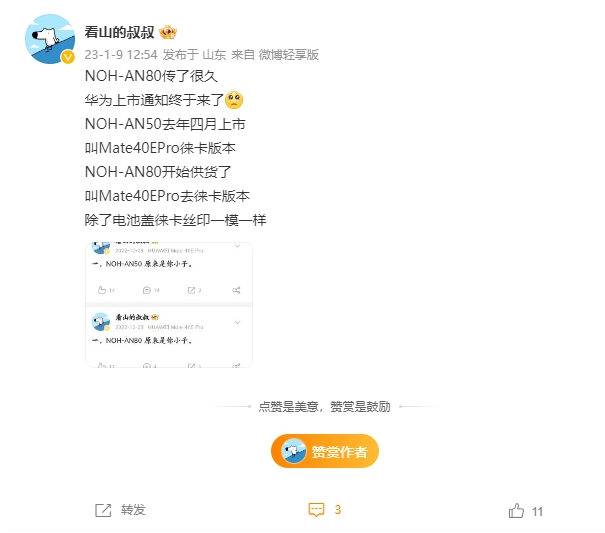Image resolution: width=605 pixels, height=533 pixels.
Task: Expand chevron on first embedded post
Action: tap(238, 246)
